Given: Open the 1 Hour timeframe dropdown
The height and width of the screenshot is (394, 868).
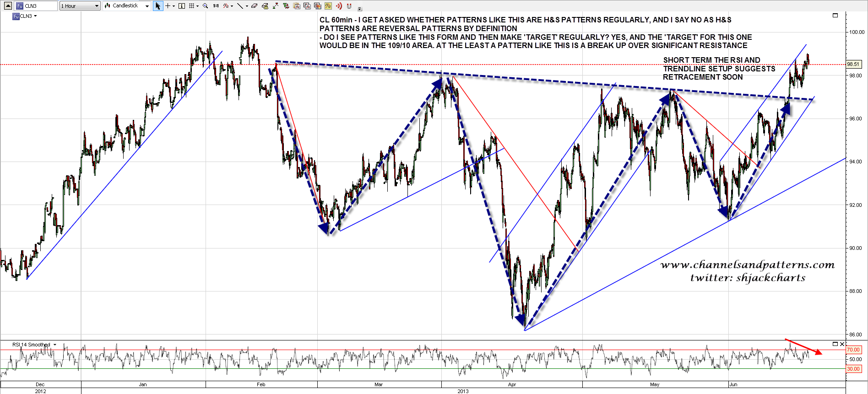Looking at the screenshot, I should [x=80, y=6].
